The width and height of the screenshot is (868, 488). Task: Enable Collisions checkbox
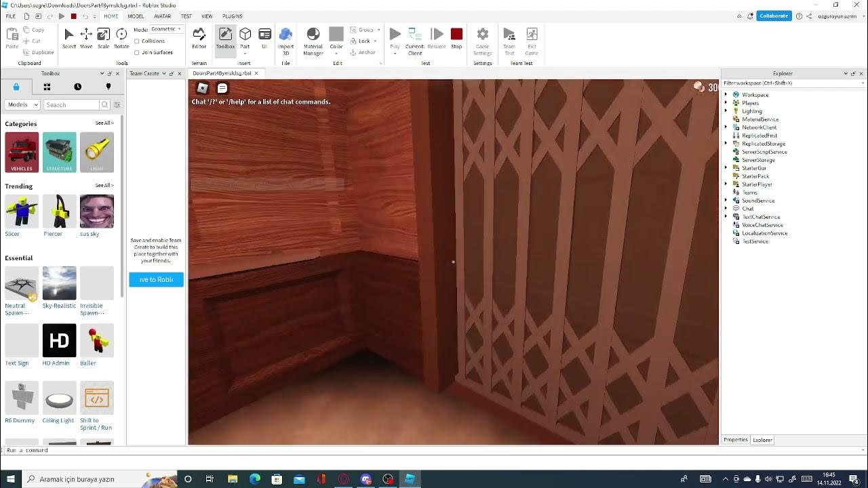pos(137,41)
